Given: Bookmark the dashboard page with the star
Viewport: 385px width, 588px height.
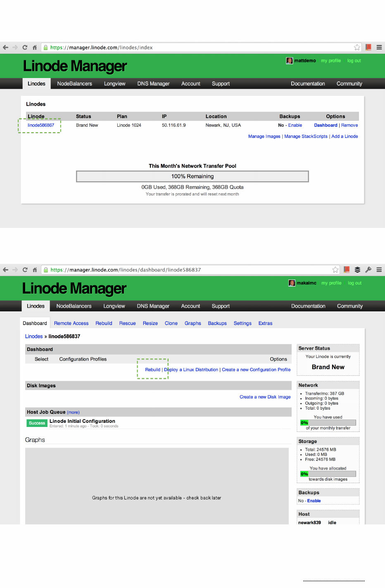Looking at the screenshot, I should (335, 270).
